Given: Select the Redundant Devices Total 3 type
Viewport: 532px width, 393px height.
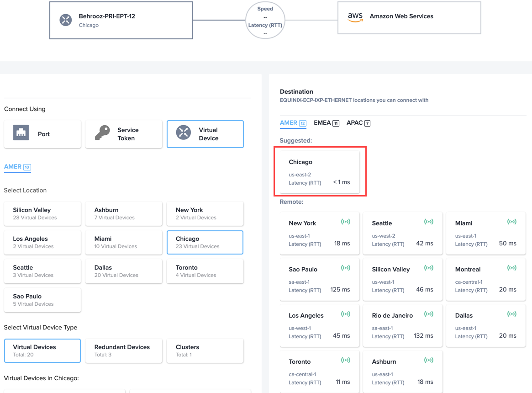Looking at the screenshot, I should pyautogui.click(x=124, y=351).
